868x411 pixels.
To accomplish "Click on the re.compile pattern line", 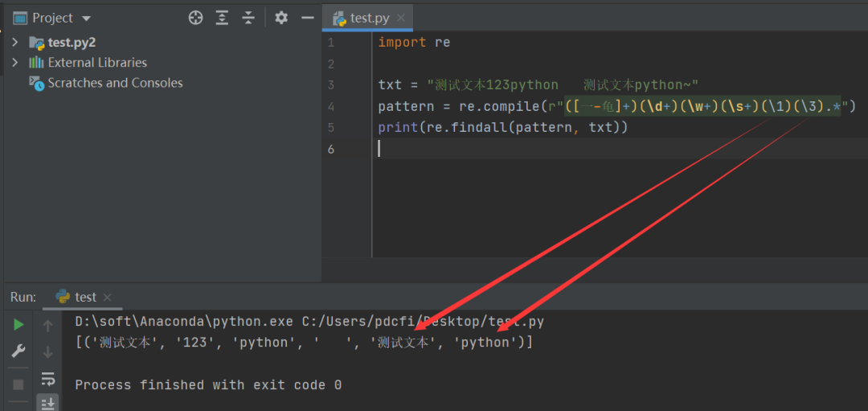I will [x=617, y=106].
